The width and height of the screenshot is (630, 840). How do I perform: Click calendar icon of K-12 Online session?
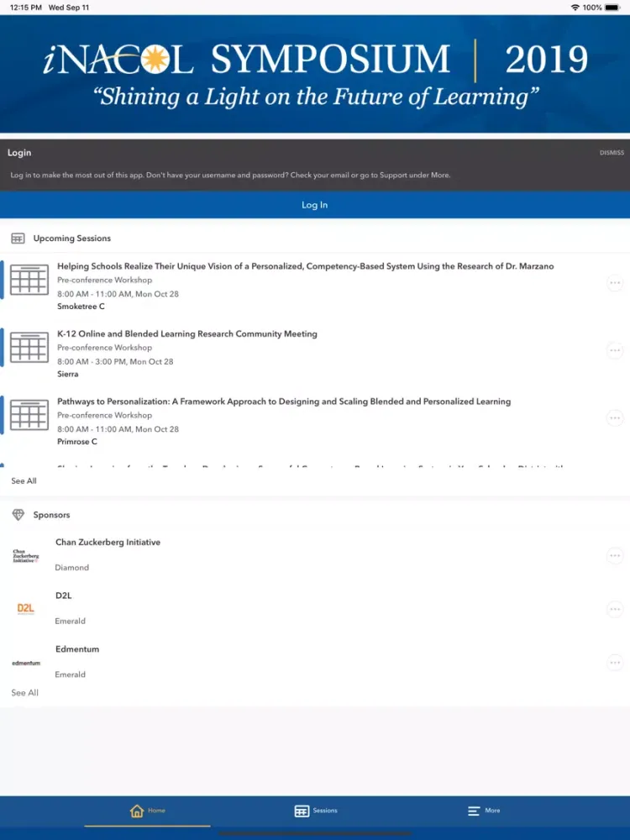click(29, 347)
